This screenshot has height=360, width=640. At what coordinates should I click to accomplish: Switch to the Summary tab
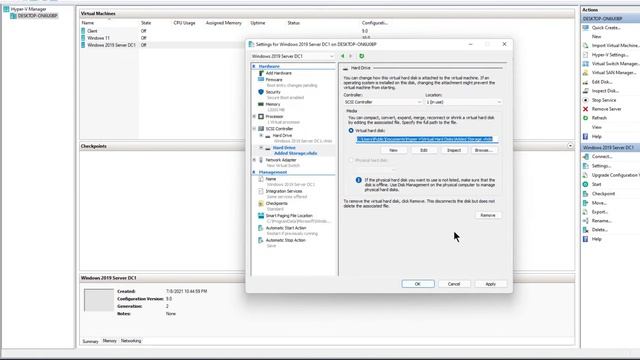pyautogui.click(x=90, y=341)
